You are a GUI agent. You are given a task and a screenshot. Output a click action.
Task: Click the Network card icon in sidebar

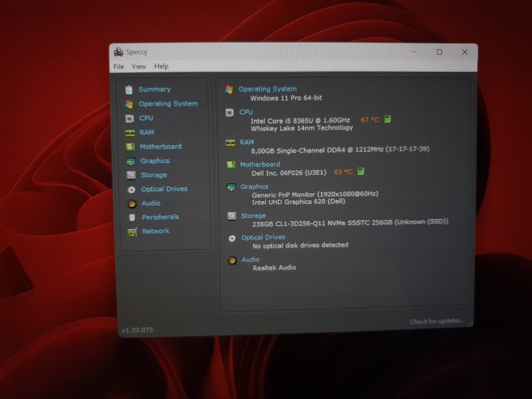132,232
